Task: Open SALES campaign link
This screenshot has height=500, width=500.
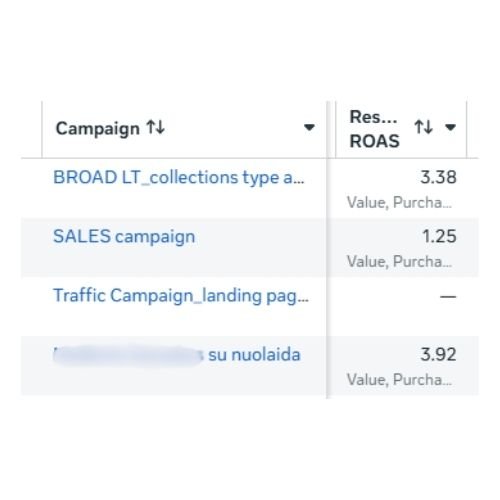Action: point(124,237)
